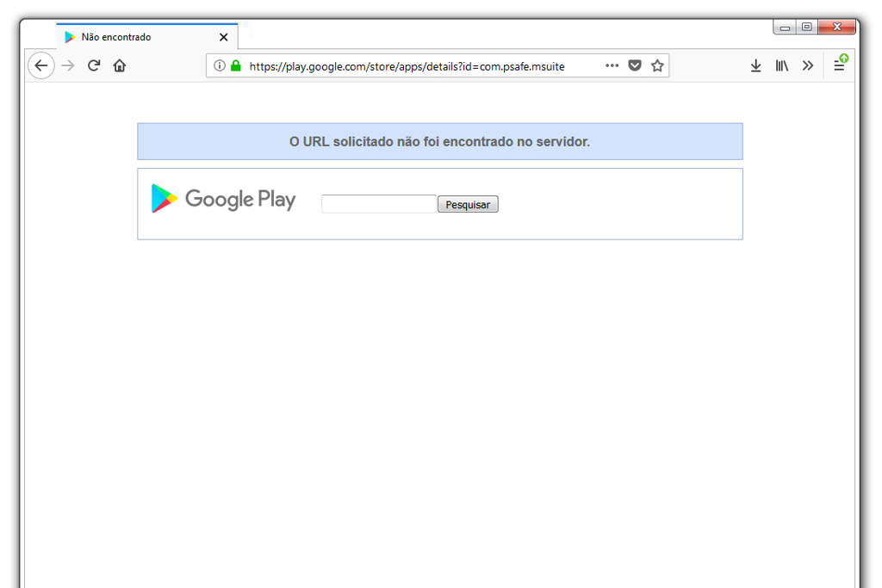
Task: Click the Play Store favicon on the tab
Action: tap(70, 36)
